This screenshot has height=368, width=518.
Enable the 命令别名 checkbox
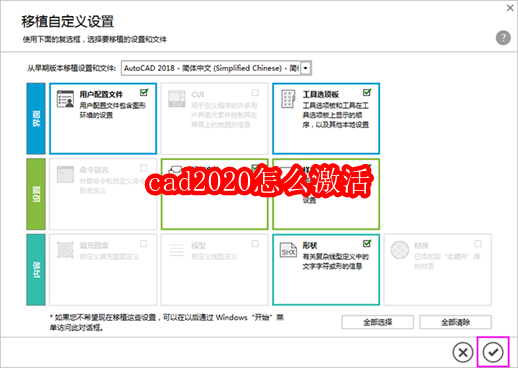(x=144, y=168)
